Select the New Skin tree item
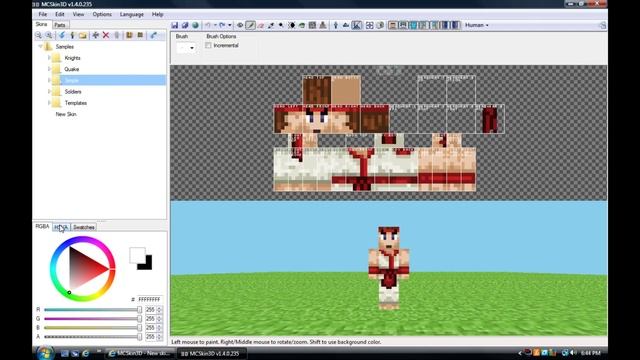The height and width of the screenshot is (360, 640). click(x=66, y=114)
